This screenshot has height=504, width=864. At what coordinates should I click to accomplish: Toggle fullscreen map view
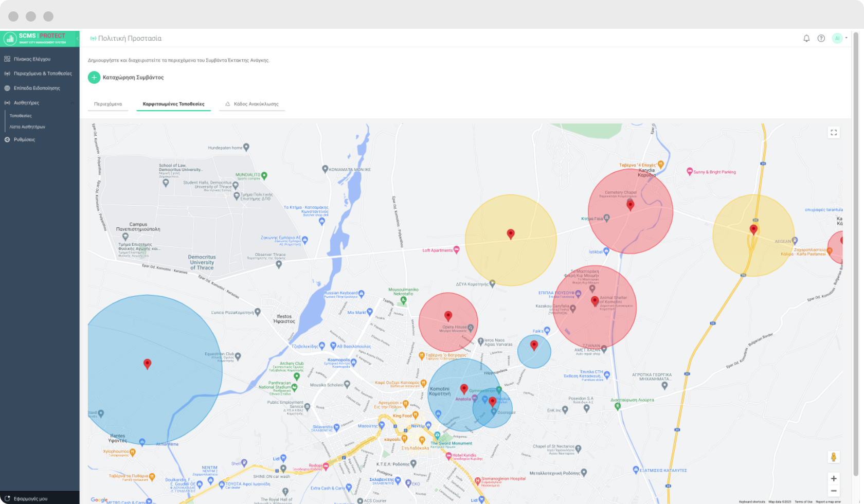(x=834, y=133)
